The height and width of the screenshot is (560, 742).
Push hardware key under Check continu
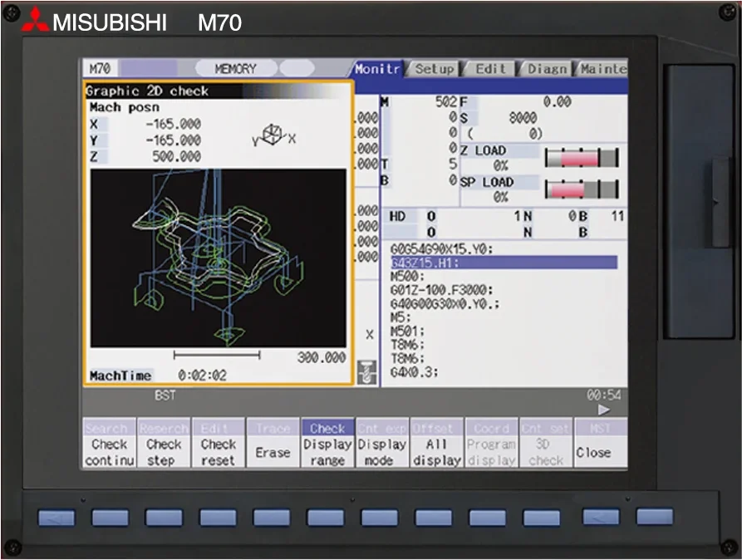click(110, 518)
